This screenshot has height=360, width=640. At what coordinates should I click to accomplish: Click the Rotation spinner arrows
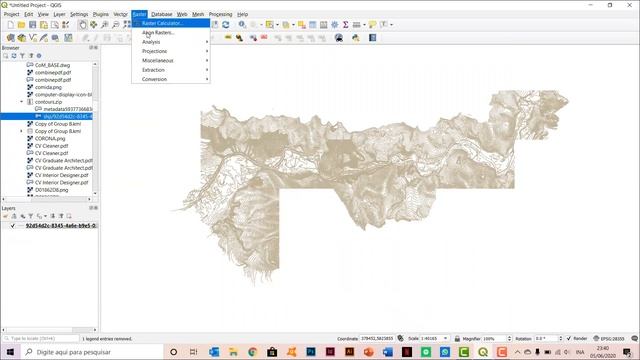(560, 339)
